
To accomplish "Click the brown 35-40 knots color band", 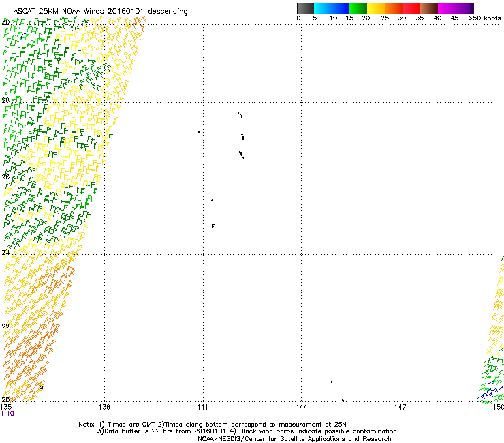I will [429, 8].
